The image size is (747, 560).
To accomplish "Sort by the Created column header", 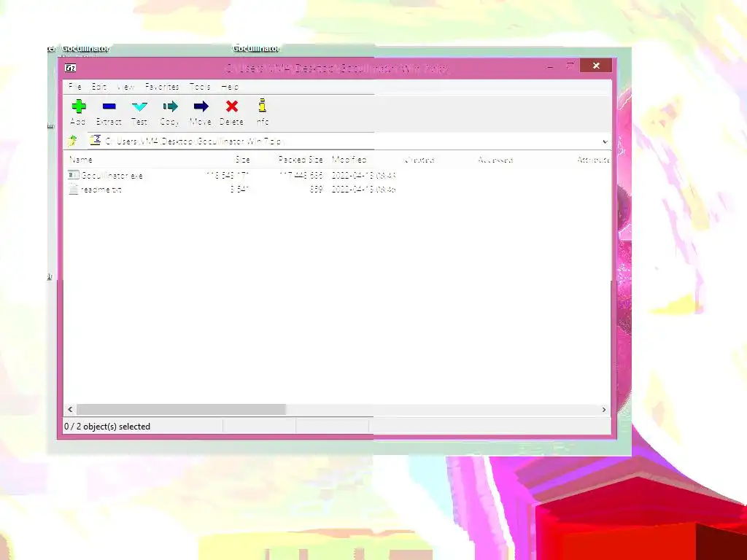I will pos(419,160).
